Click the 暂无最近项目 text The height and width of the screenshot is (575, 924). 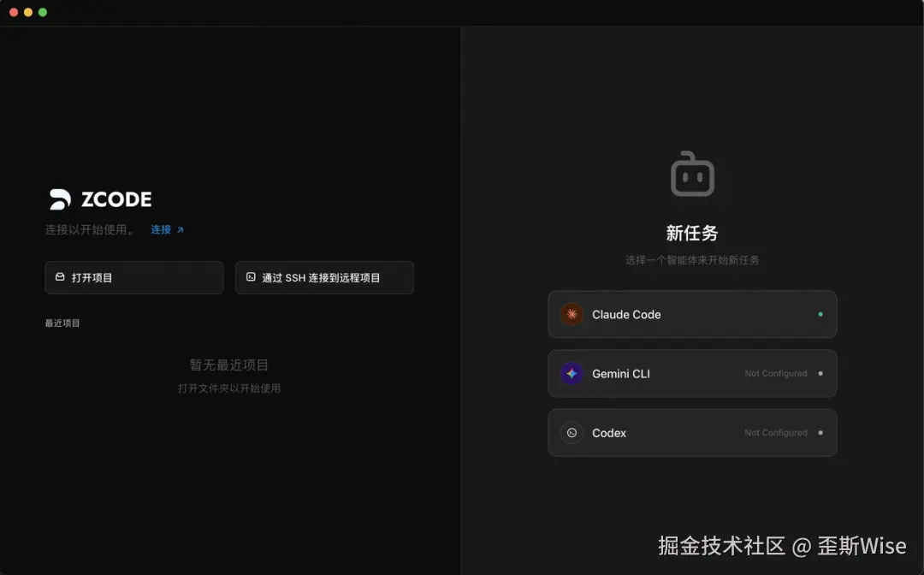pos(228,365)
